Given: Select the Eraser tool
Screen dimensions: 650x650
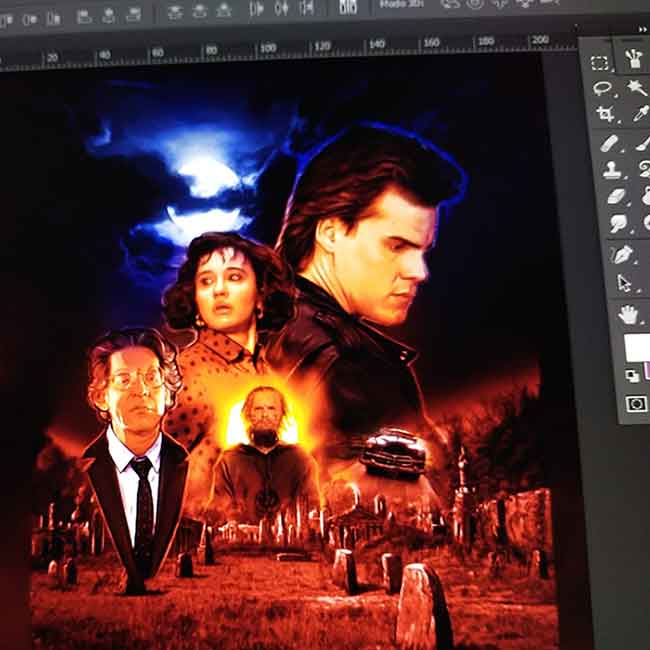Looking at the screenshot, I should coord(616,196).
